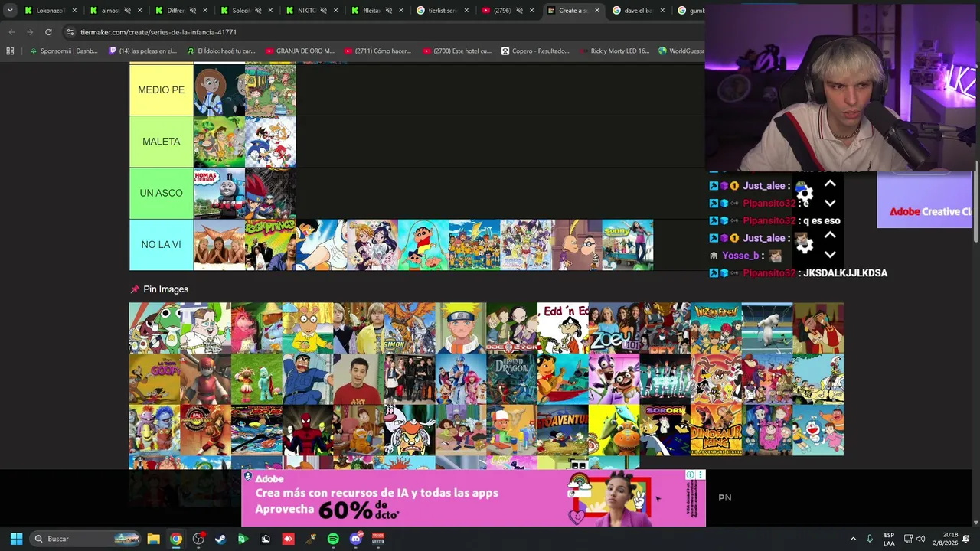The image size is (980, 551).
Task: Close the active Create a tab
Action: 597,11
